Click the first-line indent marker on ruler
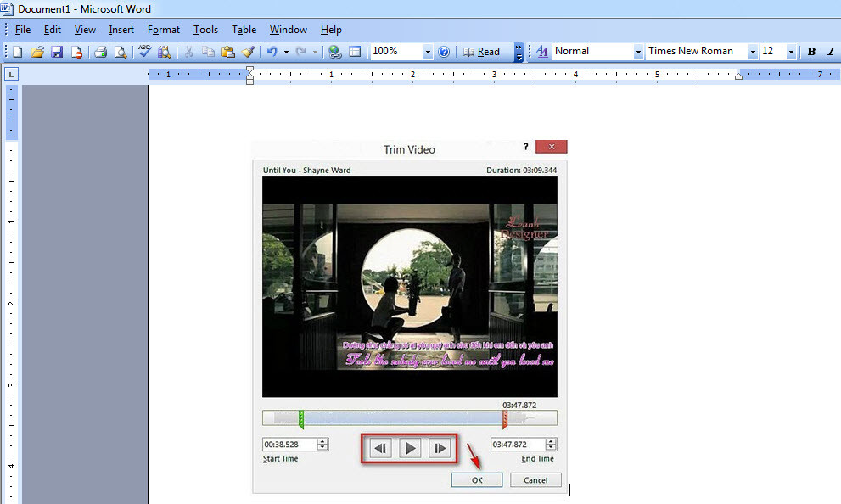 pyautogui.click(x=249, y=70)
